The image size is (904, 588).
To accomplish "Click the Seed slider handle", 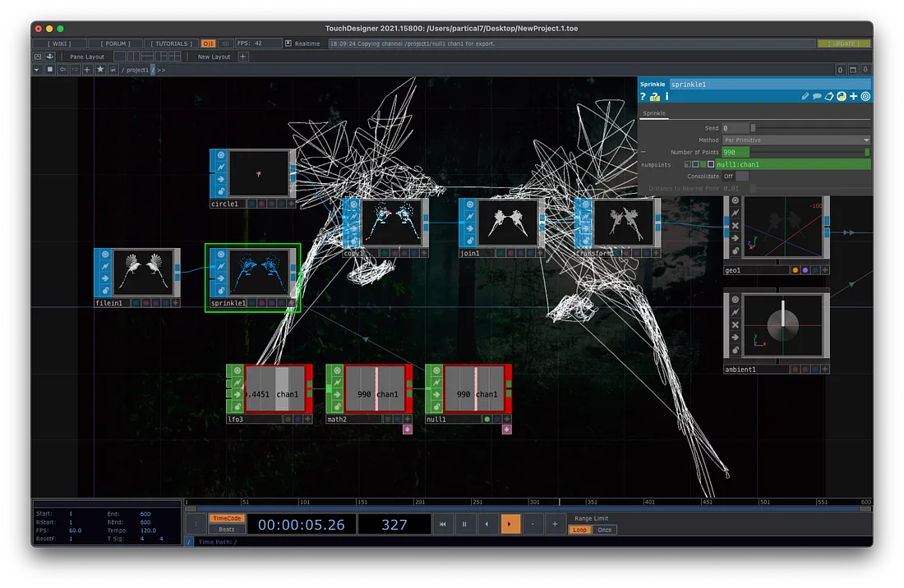I will point(754,128).
